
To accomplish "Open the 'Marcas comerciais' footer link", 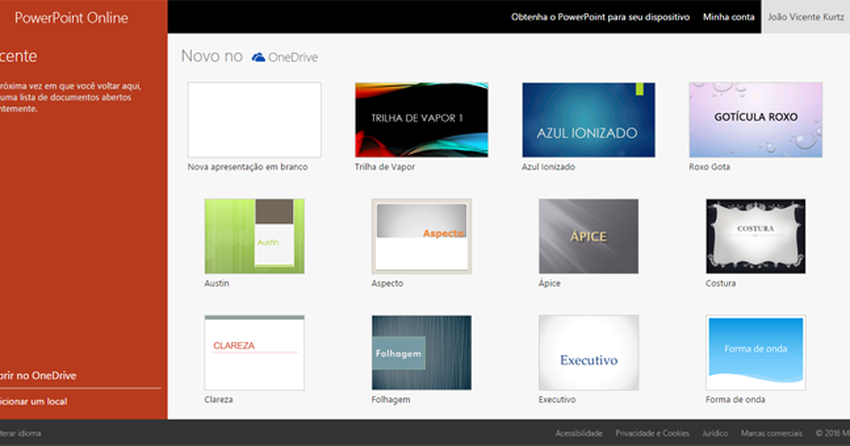I will [771, 433].
